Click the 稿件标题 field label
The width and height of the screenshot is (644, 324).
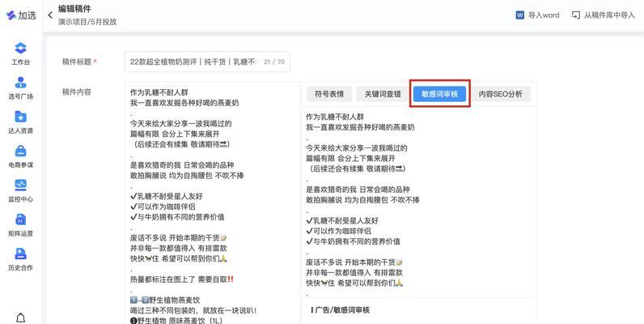[76, 62]
